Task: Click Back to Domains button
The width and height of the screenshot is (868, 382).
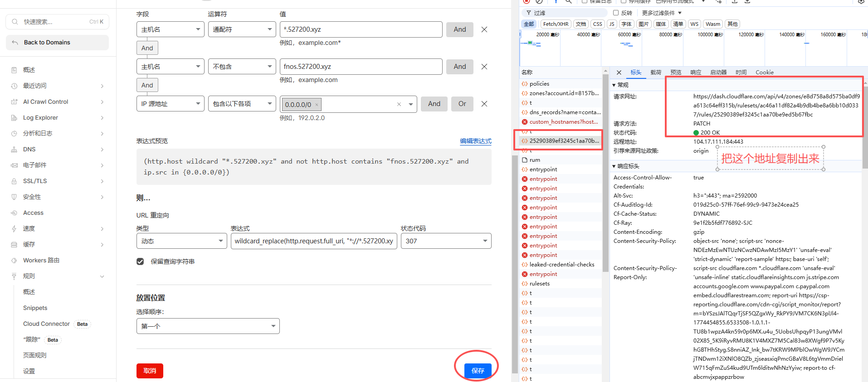Action: pyautogui.click(x=57, y=42)
